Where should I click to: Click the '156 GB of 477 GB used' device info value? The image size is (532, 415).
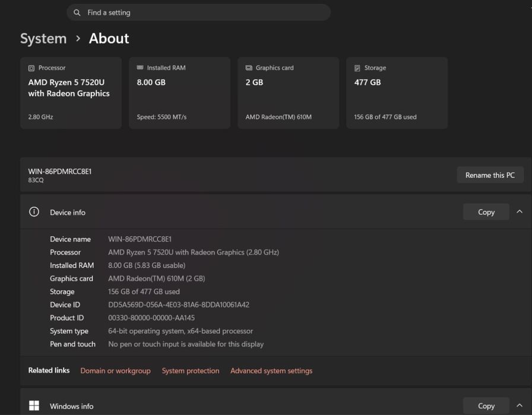pyautogui.click(x=144, y=292)
